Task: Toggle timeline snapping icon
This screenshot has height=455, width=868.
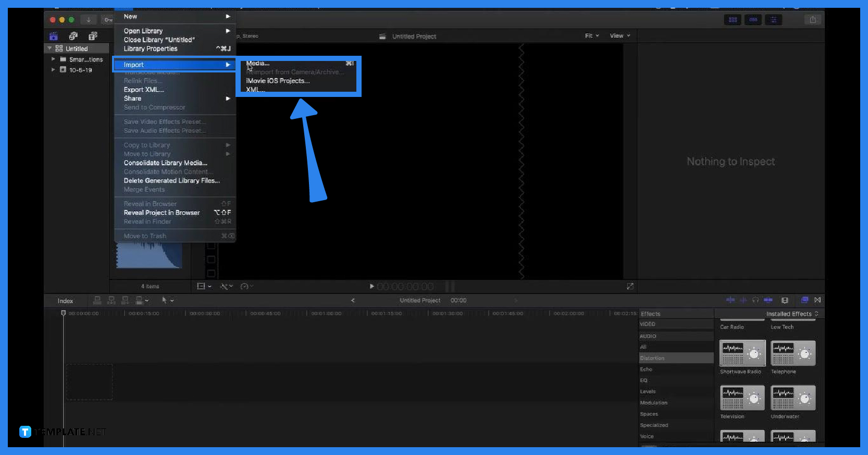Action: click(768, 300)
